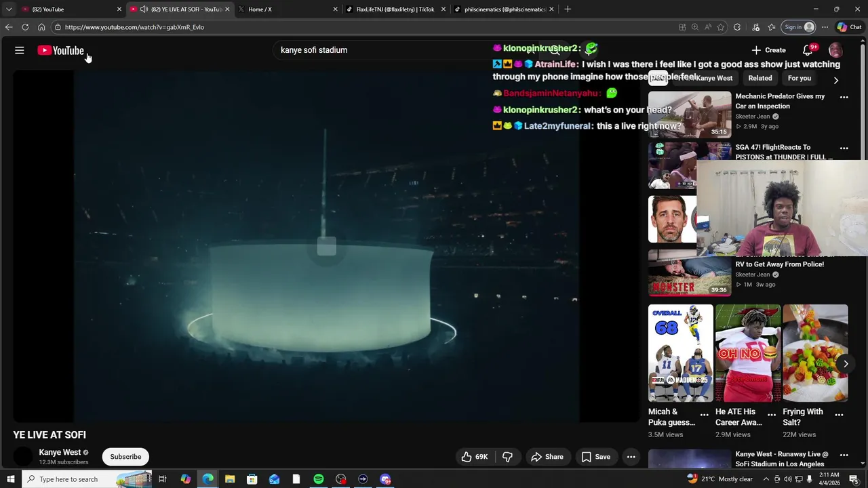Open the Windows Start menu

pos(10,479)
